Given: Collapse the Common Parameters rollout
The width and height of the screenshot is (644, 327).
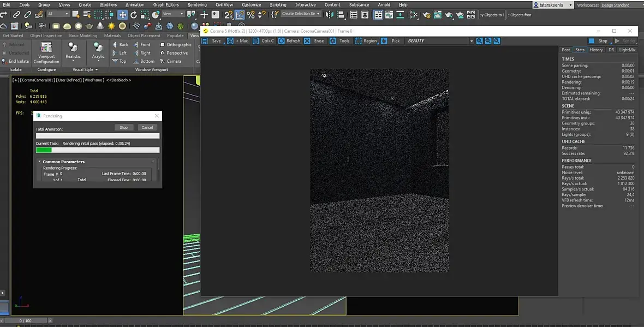Looking at the screenshot, I should pyautogui.click(x=63, y=162).
